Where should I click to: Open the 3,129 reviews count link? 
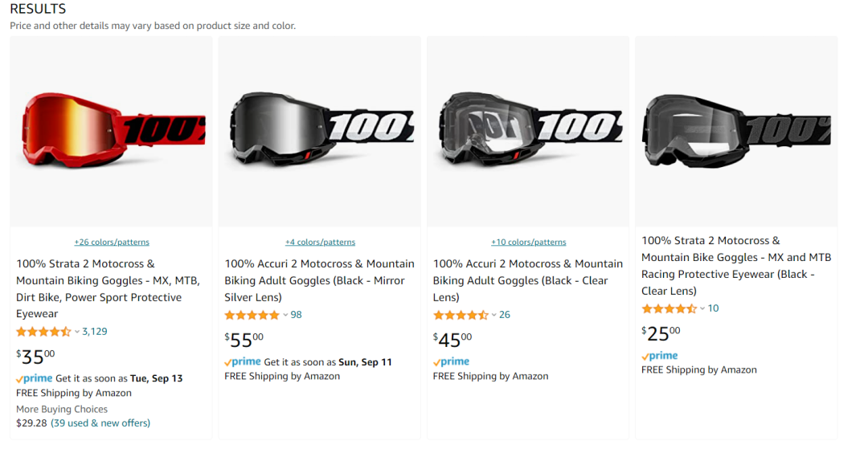click(95, 332)
